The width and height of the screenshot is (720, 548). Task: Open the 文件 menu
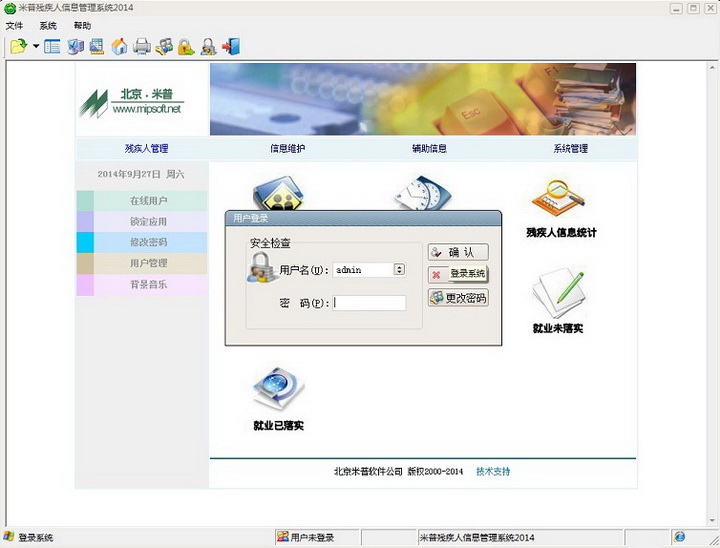click(x=14, y=26)
